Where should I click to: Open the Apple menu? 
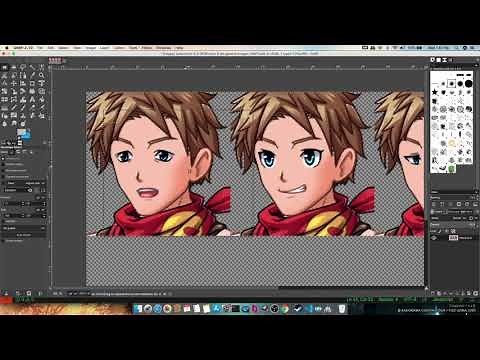coord(6,48)
